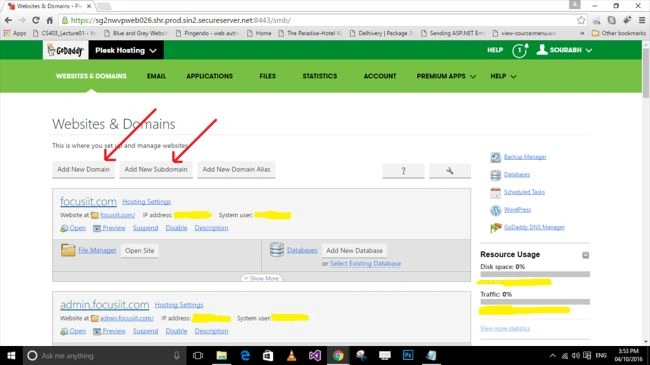The image size is (650, 365).
Task: Open VLC media player from taskbar
Action: 291,355
